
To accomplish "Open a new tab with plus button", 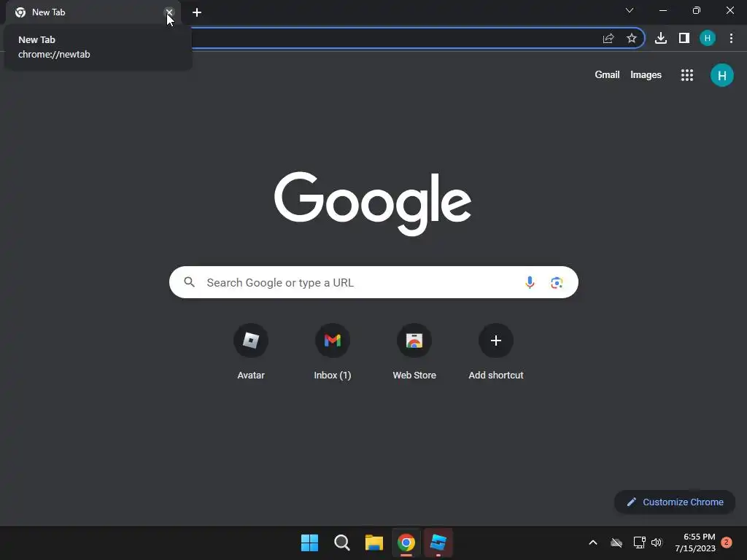I will (x=197, y=12).
